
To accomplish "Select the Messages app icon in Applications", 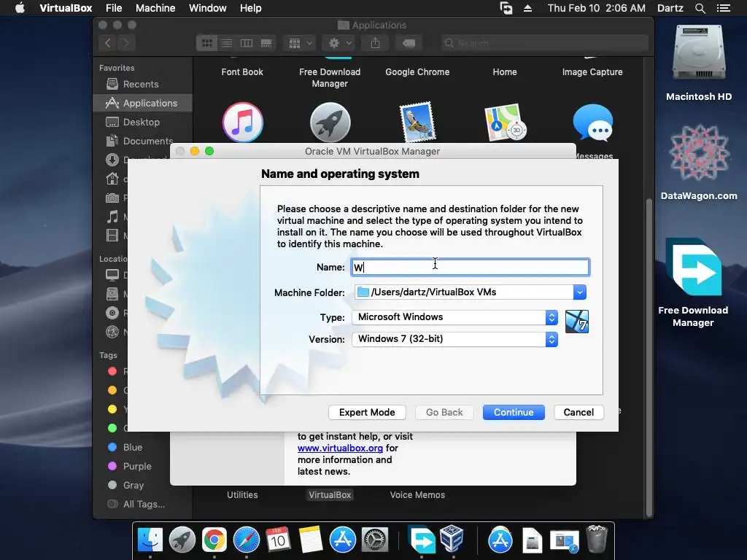I will pos(592,122).
